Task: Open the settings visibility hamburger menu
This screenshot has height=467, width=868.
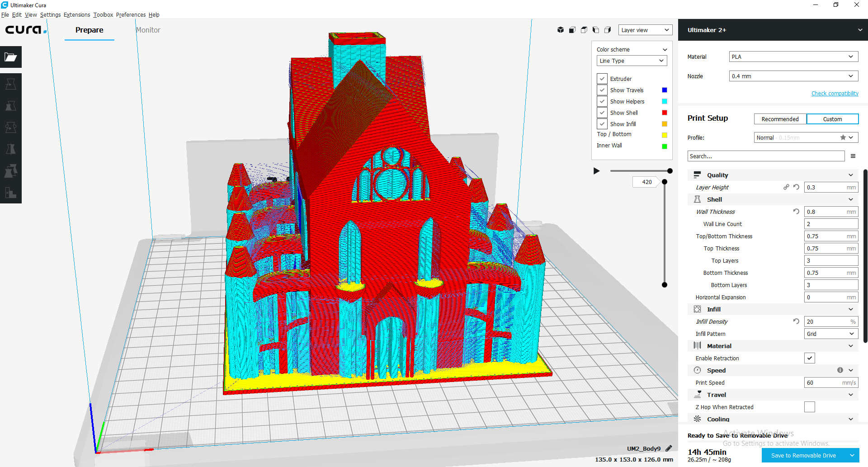Action: [x=853, y=156]
